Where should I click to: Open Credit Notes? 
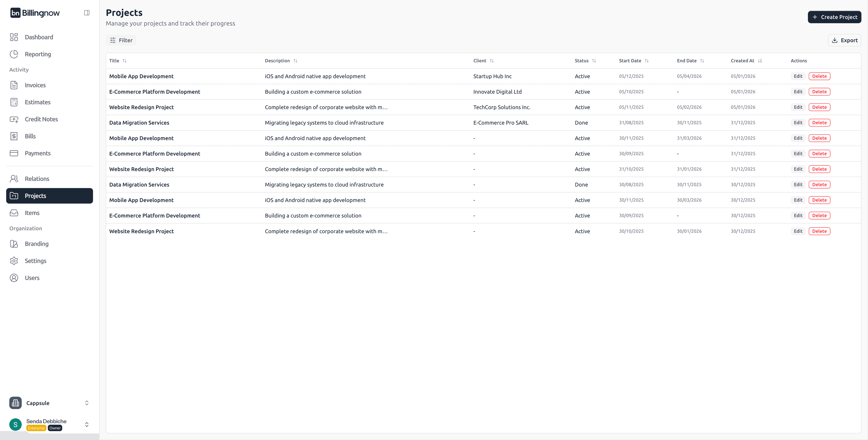(41, 119)
